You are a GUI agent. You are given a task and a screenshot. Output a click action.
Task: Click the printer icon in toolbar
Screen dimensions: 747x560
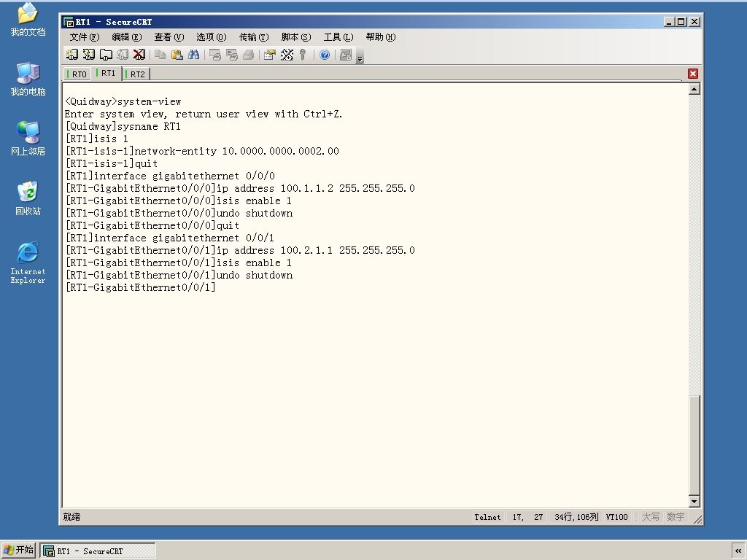pos(248,55)
